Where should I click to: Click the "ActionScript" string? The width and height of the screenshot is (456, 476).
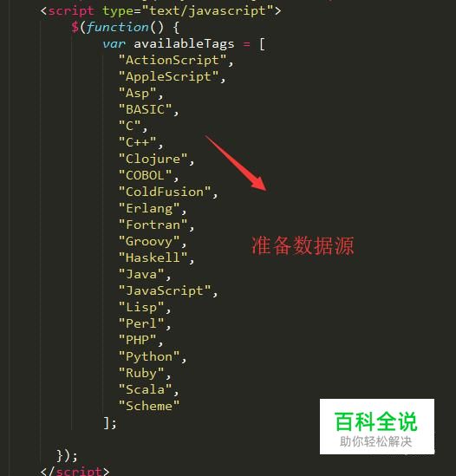click(173, 60)
